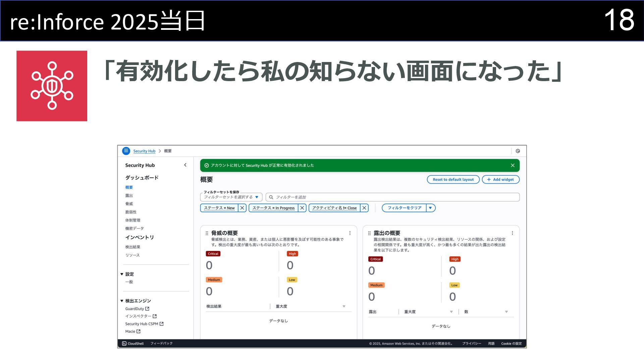The height and width of the screenshot is (362, 644).
Task: Grab the drag handle of 脅威の概要 widget
Action: (207, 233)
